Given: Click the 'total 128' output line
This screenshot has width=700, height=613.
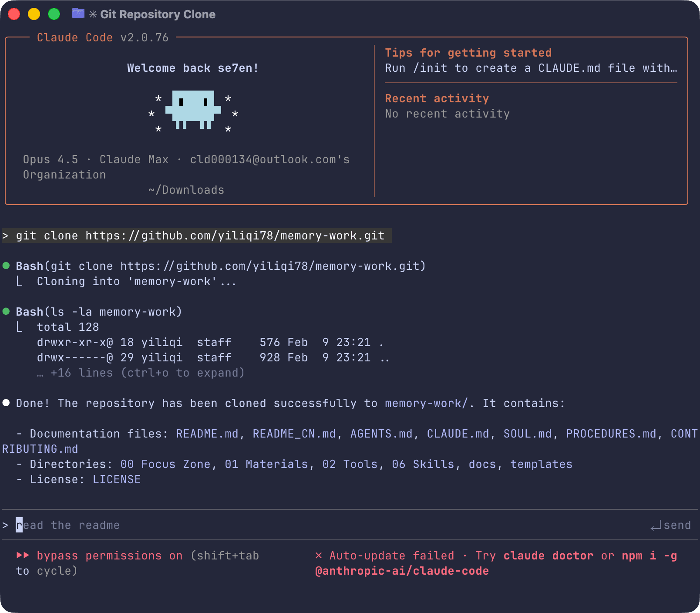Looking at the screenshot, I should (68, 327).
